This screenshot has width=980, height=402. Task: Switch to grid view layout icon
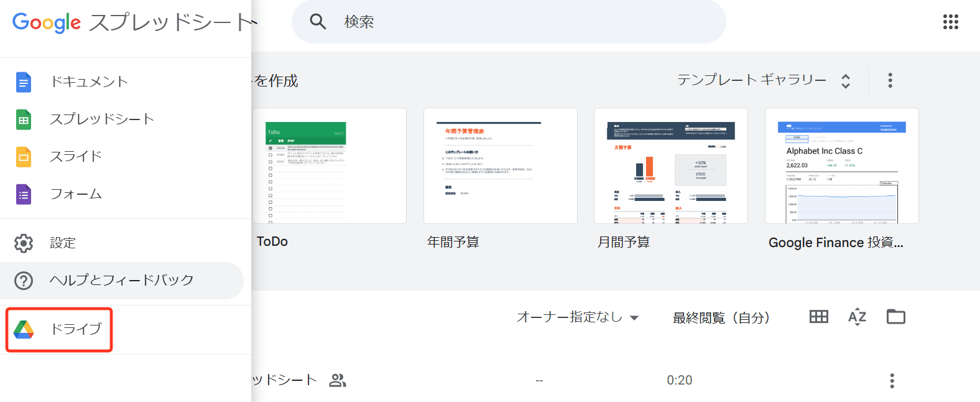pos(818,317)
